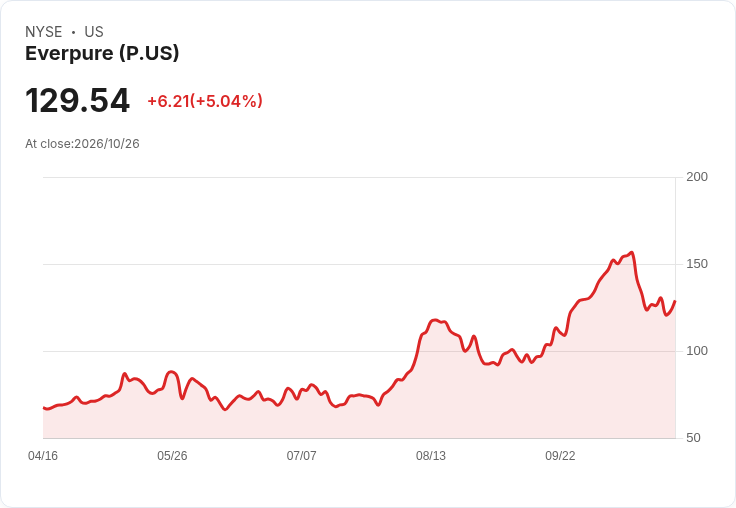Select the 04/16 date on x-axis
This screenshot has height=508, width=736.
click(x=43, y=456)
